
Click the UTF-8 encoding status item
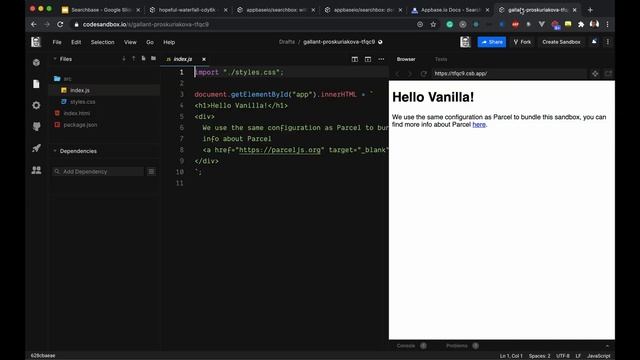[562, 356]
